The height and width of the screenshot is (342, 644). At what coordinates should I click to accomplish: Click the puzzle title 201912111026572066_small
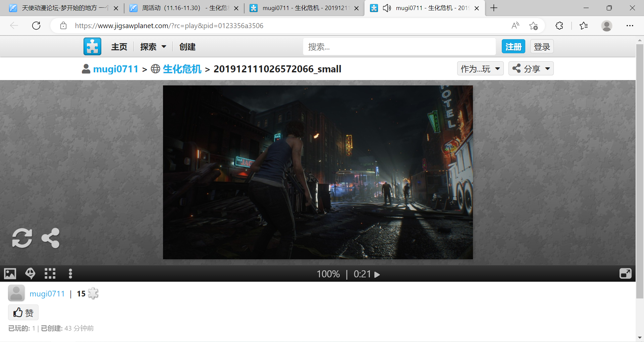277,69
